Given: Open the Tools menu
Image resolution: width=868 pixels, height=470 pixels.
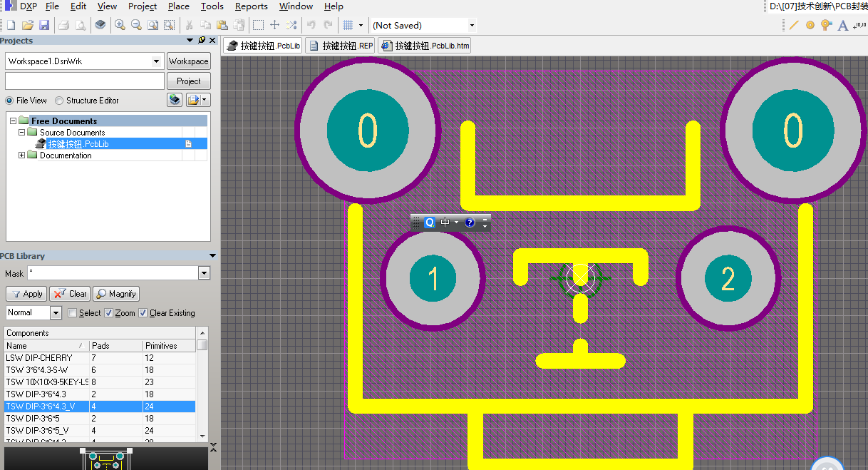Looking at the screenshot, I should (x=212, y=6).
